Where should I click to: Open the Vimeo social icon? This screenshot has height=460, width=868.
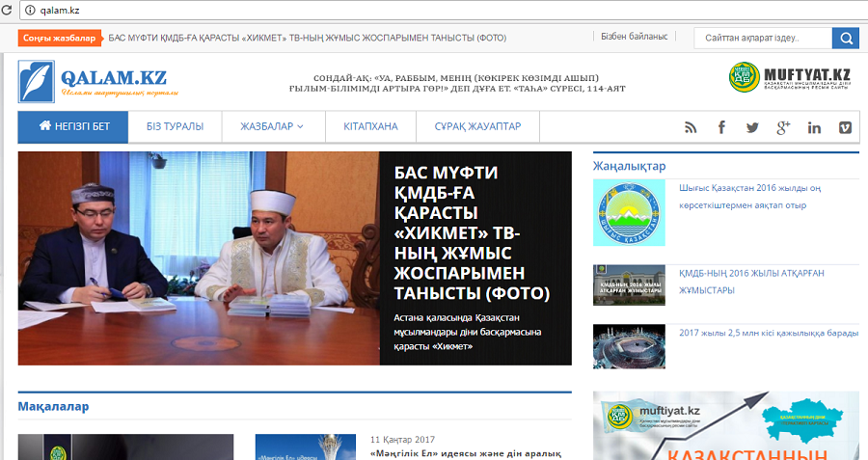845,127
